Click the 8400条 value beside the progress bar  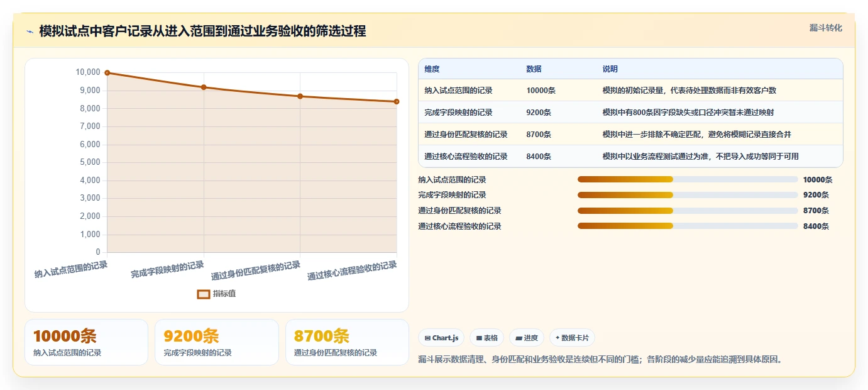coord(816,226)
